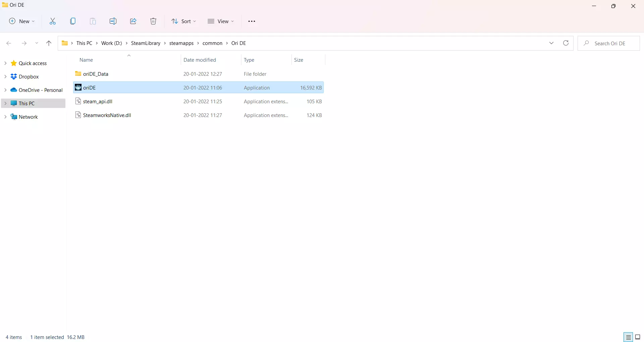Select Quick access in navigation pane
644x342 pixels.
pyautogui.click(x=33, y=63)
